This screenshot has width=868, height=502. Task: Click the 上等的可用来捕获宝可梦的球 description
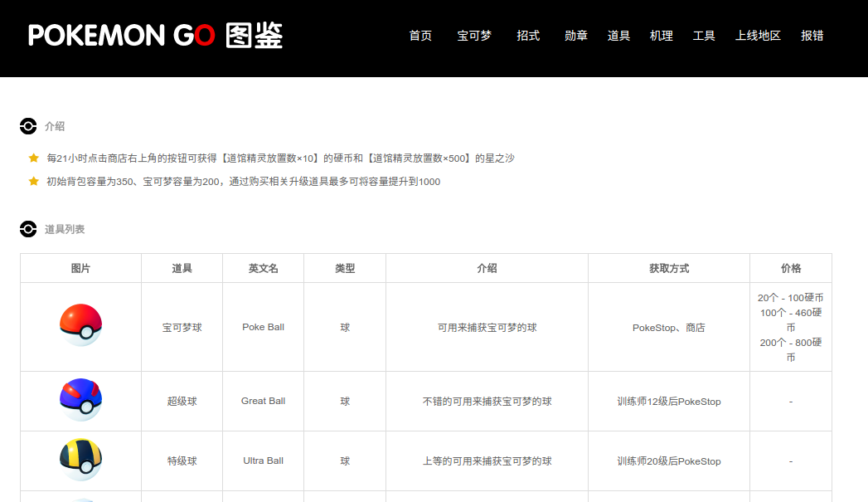pos(487,461)
